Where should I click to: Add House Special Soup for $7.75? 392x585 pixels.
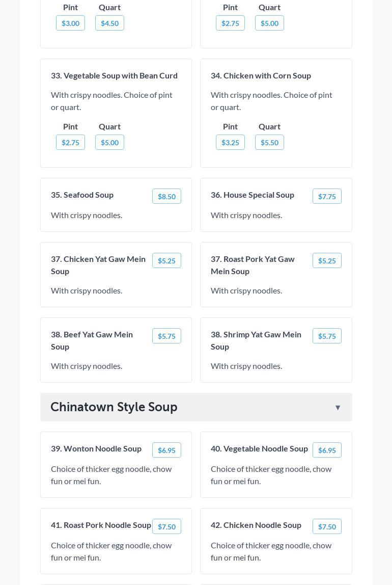tap(327, 197)
